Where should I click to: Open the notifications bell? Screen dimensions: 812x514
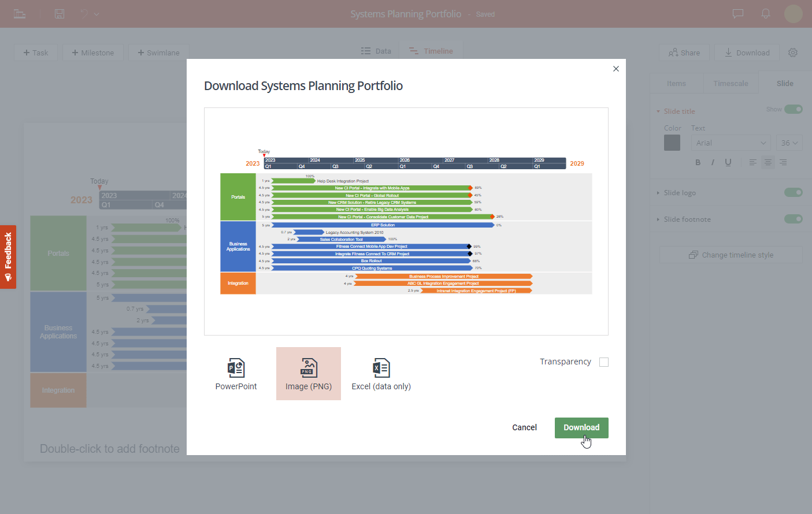[765, 14]
